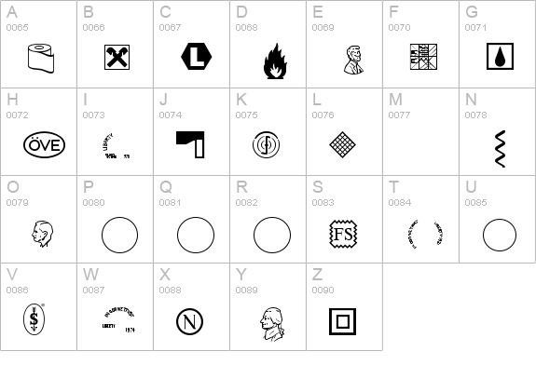Select the Jefferson profile glyph under Y
This screenshot has height=392, width=536.
(272, 324)
